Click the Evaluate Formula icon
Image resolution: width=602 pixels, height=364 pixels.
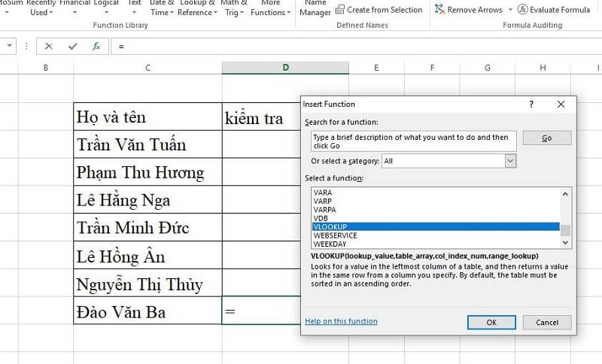pos(522,10)
